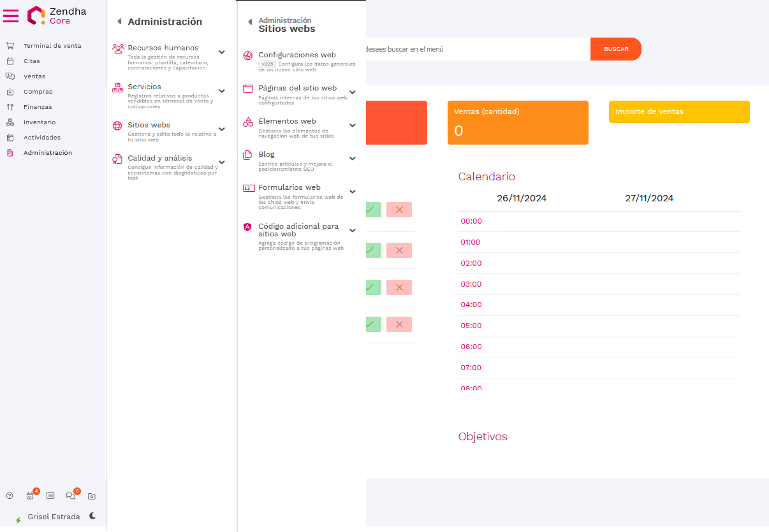Click the green lightning status icon

pyautogui.click(x=18, y=520)
